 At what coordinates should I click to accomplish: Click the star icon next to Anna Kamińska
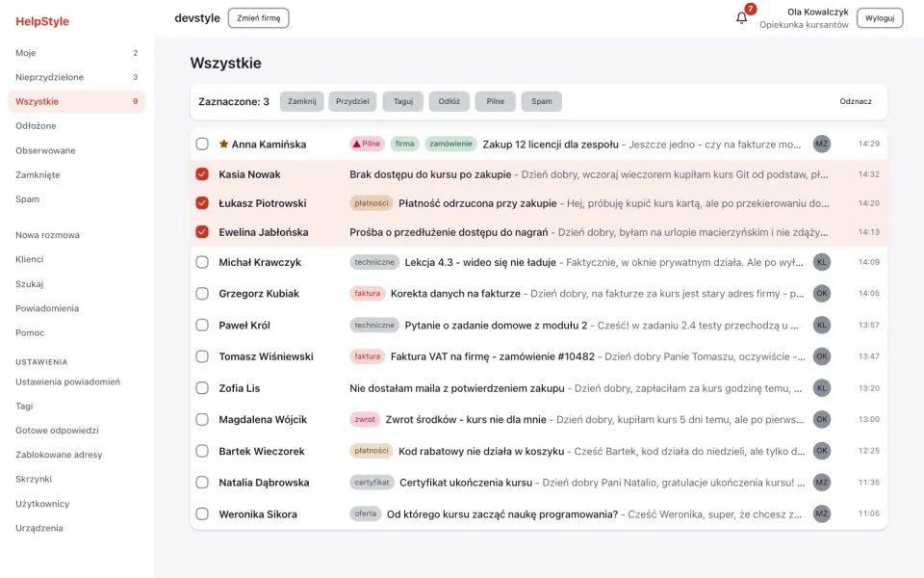coord(224,144)
